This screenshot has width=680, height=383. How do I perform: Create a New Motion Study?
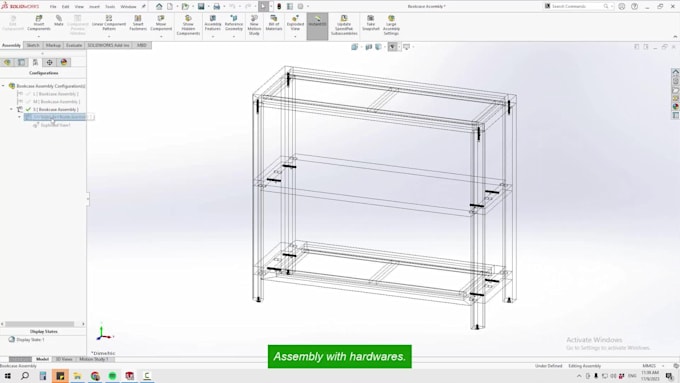coord(254,25)
